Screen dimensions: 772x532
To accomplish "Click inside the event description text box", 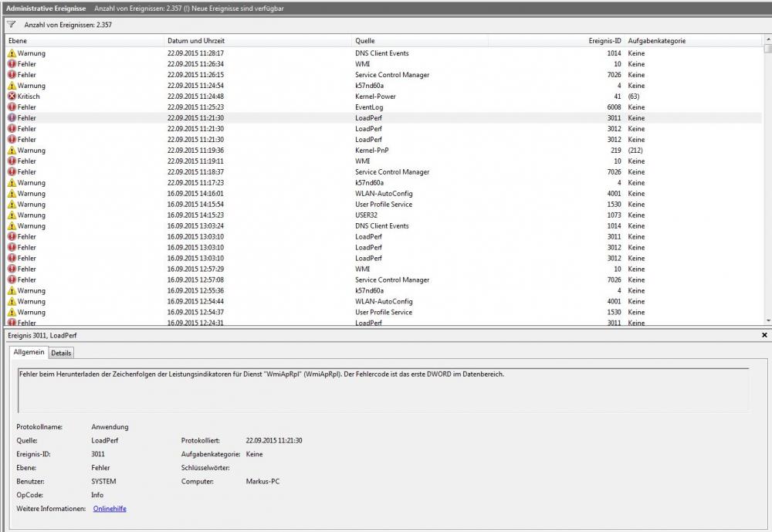I will (382, 390).
